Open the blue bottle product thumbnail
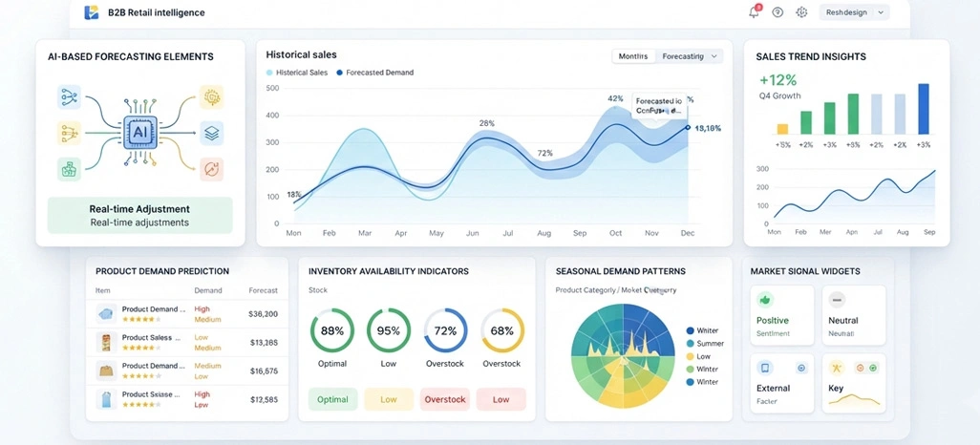This screenshot has width=980, height=445. [106, 399]
